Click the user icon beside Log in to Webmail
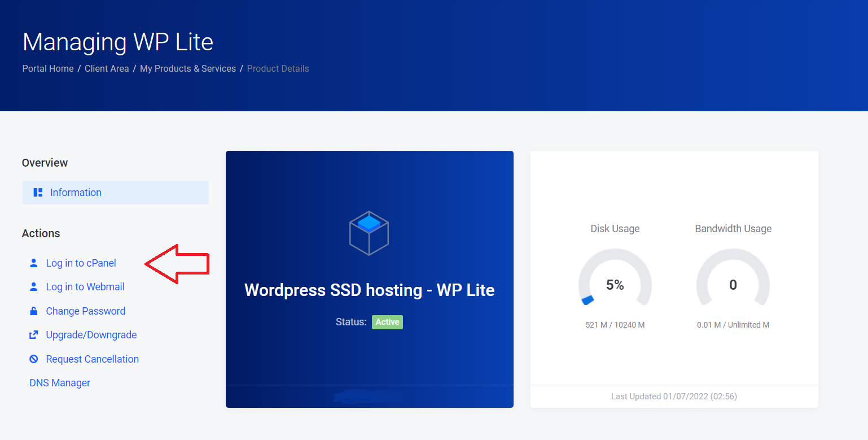Screen dimensions: 868x440 [34, 287]
